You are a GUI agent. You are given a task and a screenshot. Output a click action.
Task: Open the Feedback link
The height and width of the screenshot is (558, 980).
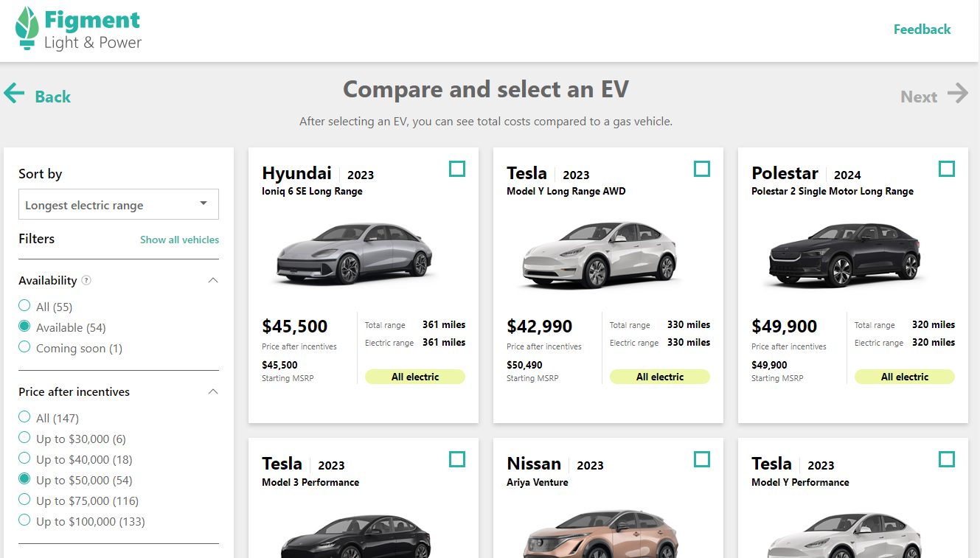click(x=922, y=29)
